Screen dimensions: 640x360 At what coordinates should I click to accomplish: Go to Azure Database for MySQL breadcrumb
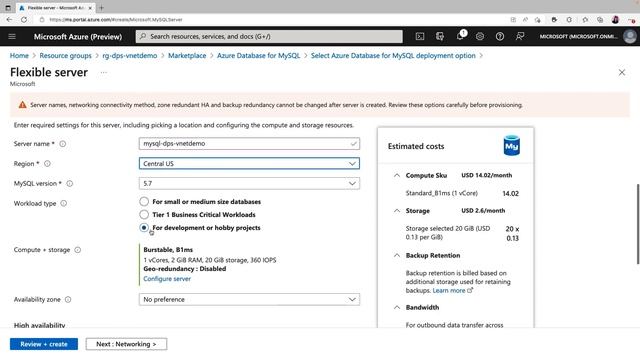click(x=258, y=56)
